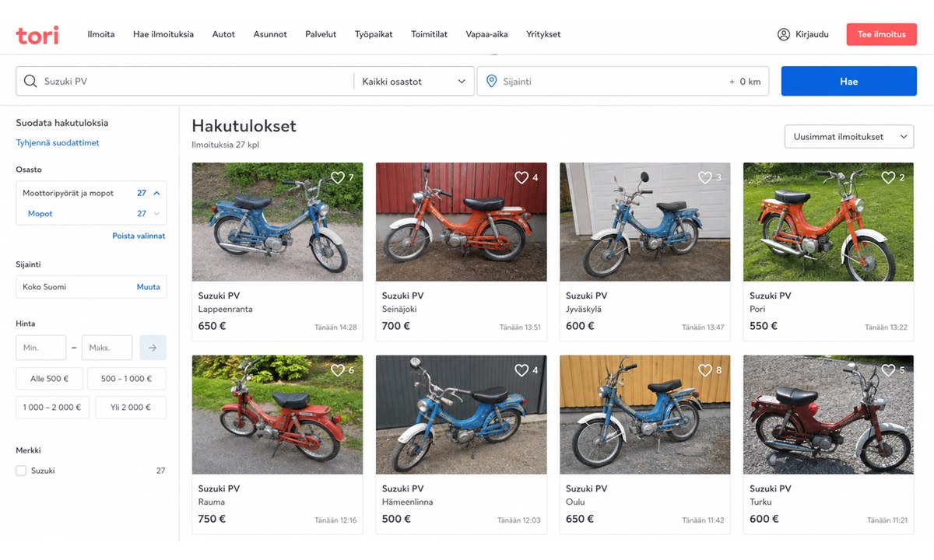
Task: Click the search magnifier icon
Action: [x=30, y=81]
